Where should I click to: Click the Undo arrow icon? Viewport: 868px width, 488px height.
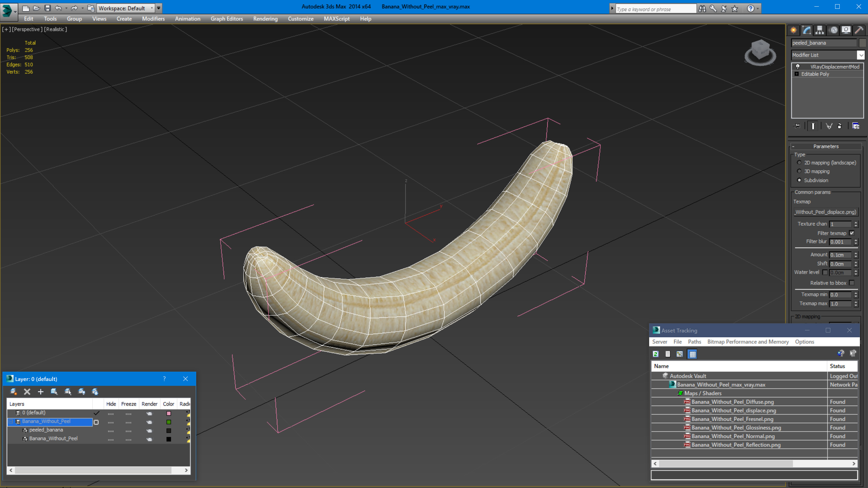click(x=58, y=8)
